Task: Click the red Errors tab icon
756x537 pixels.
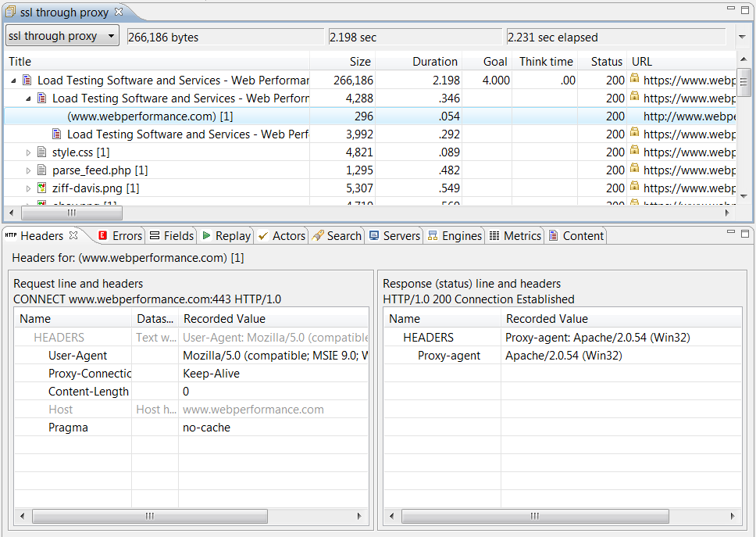Action: tap(102, 235)
